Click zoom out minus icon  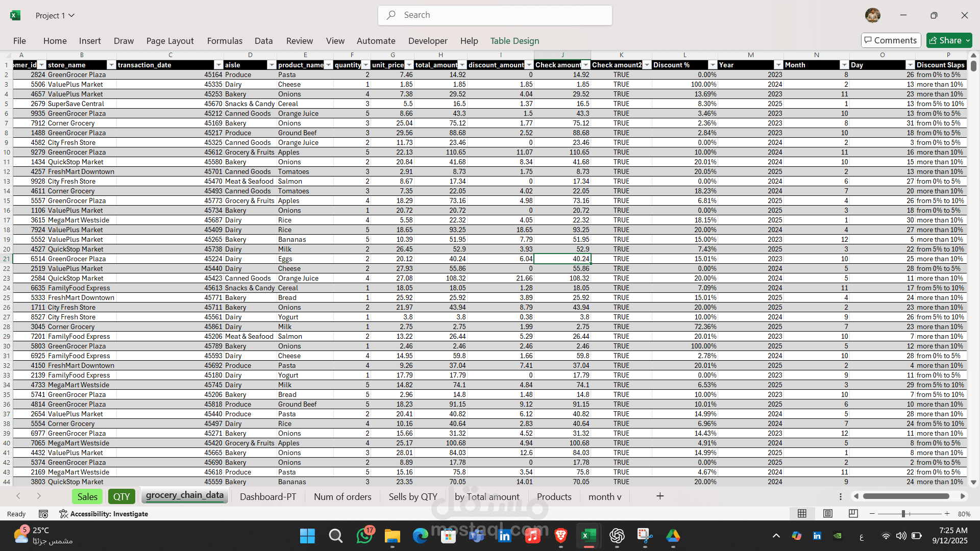(872, 514)
